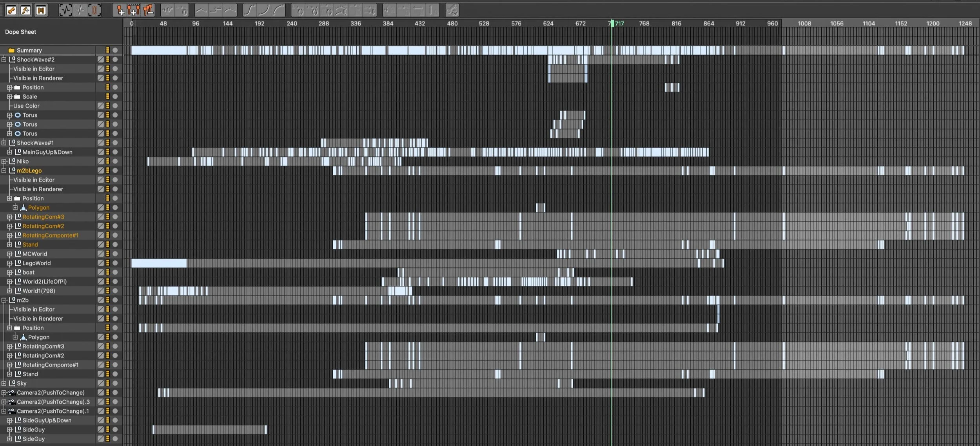Click frame 960 on the ruler
This screenshot has width=980, height=446.
click(x=772, y=24)
